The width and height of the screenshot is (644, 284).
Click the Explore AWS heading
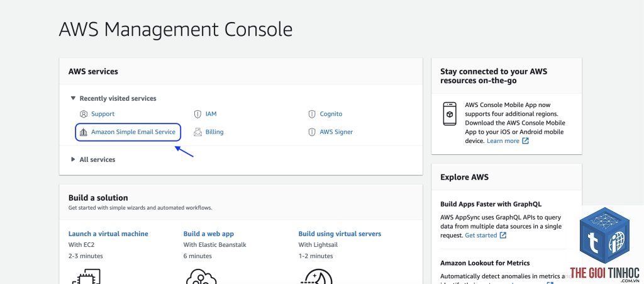click(465, 177)
